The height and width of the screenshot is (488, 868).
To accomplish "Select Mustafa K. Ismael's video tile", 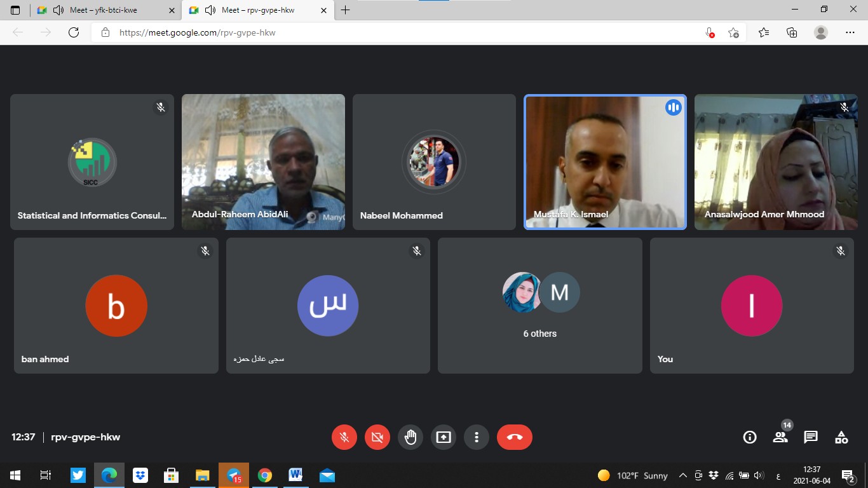I will (605, 161).
